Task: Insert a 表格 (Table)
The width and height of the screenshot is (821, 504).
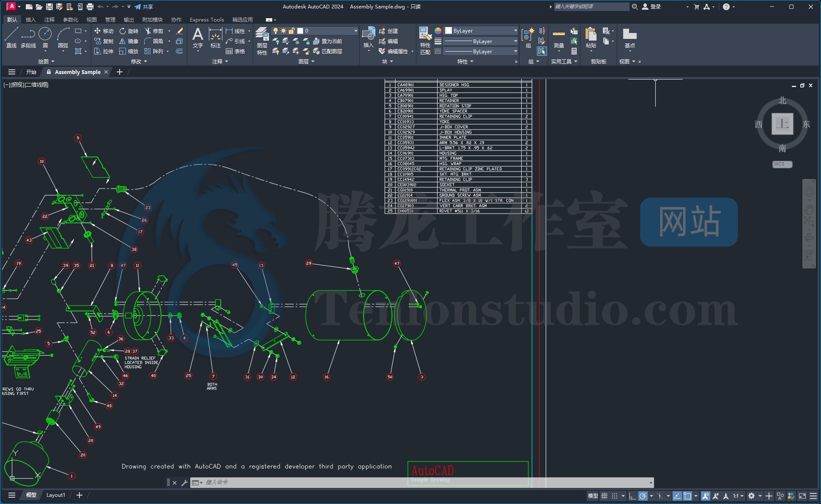Action: click(235, 51)
